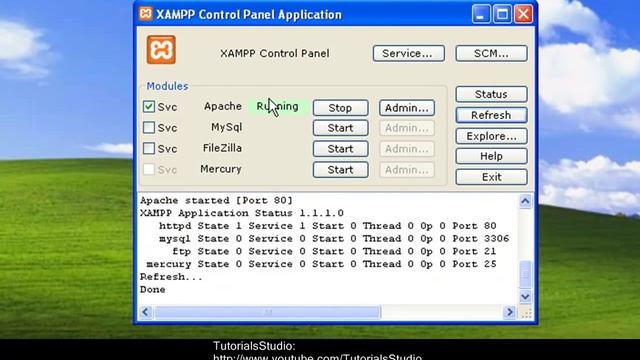Click the ftp Port 21 log line
This screenshot has width=640, height=360.
tap(334, 251)
